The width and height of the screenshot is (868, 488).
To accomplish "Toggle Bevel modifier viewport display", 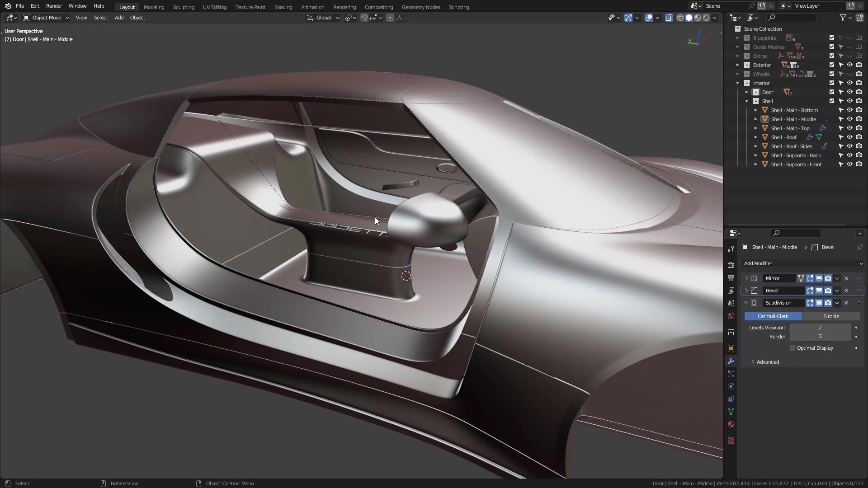I will pyautogui.click(x=819, y=291).
